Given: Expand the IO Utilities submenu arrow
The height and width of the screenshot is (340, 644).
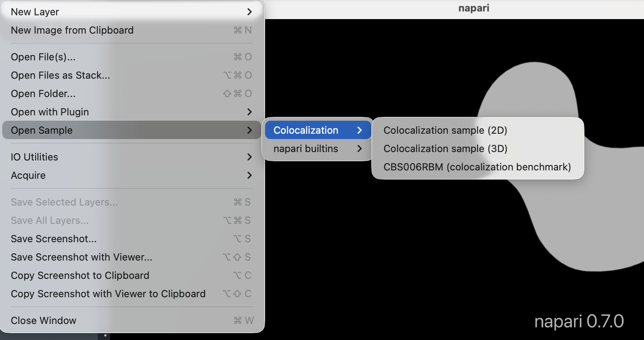Looking at the screenshot, I should pyautogui.click(x=249, y=157).
